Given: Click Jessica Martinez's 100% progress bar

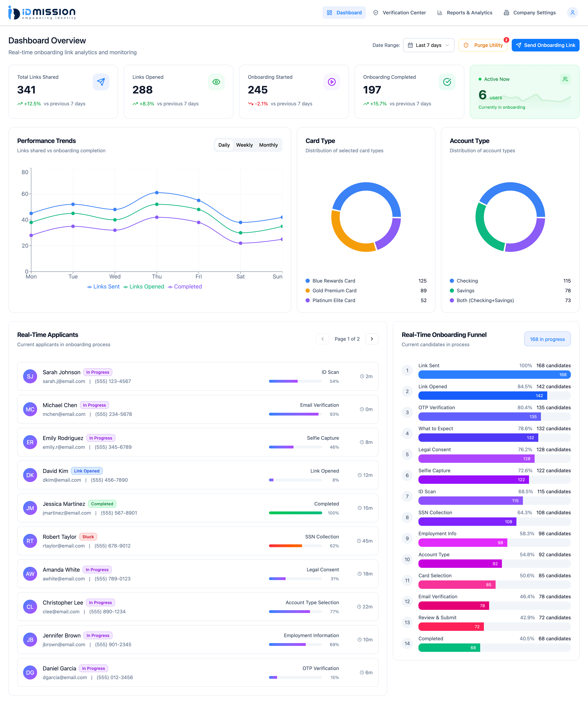Looking at the screenshot, I should pyautogui.click(x=295, y=513).
